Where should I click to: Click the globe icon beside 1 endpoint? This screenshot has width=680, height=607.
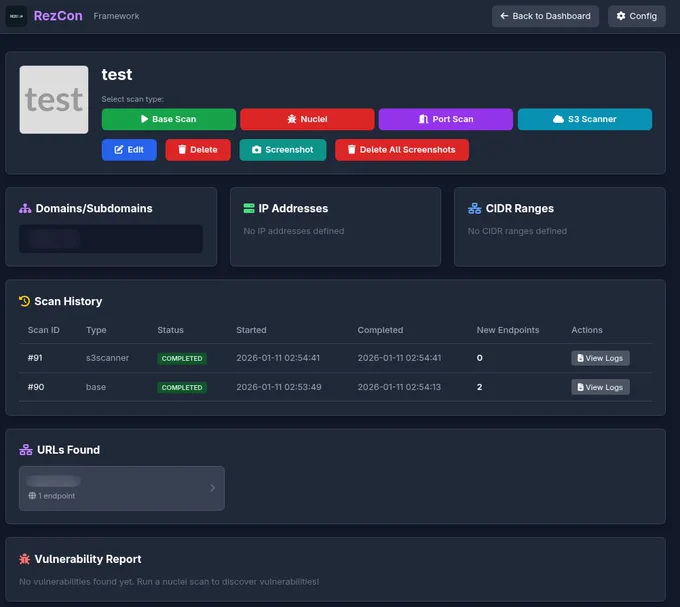(32, 496)
